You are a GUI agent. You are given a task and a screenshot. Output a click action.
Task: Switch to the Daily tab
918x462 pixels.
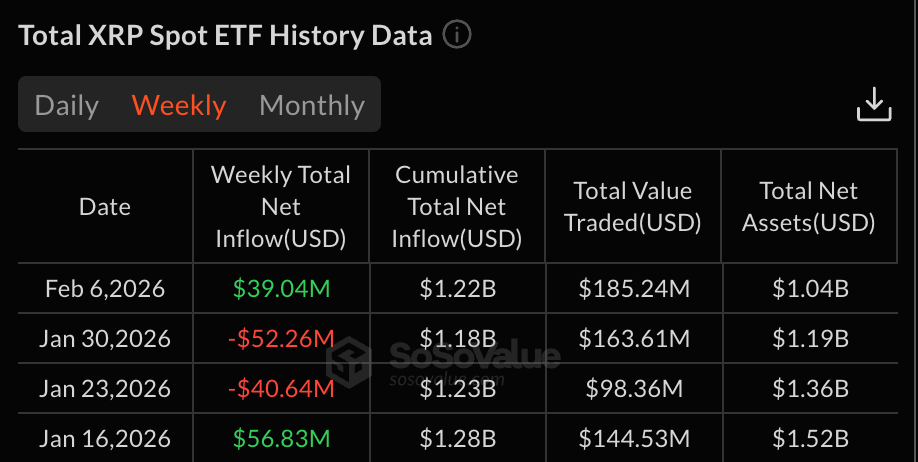click(67, 105)
